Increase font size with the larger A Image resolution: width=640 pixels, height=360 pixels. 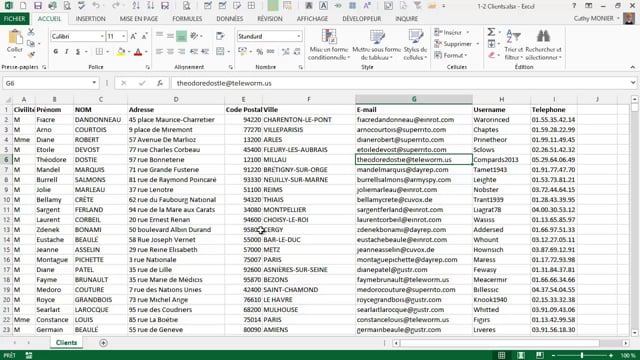[133, 36]
